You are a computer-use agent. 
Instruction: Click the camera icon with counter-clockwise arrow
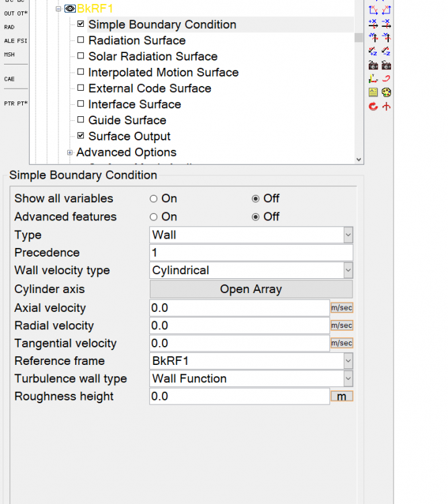386,65
